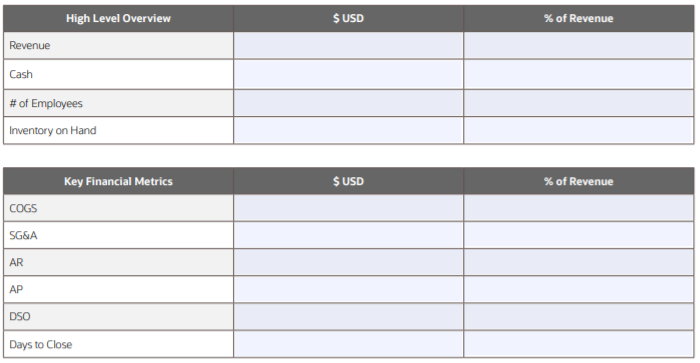The width and height of the screenshot is (700, 363).
Task: Click the Revenue $ USD field
Action: [x=348, y=45]
